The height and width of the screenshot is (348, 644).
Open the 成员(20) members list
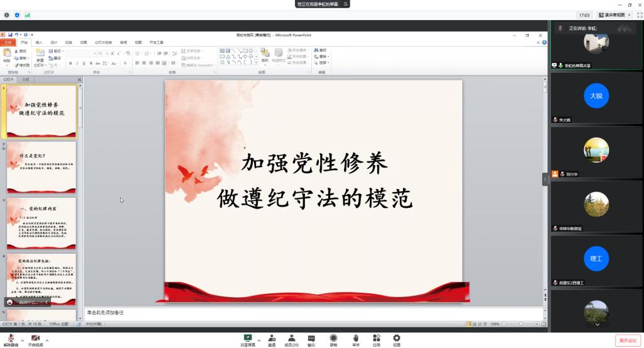[x=291, y=338]
